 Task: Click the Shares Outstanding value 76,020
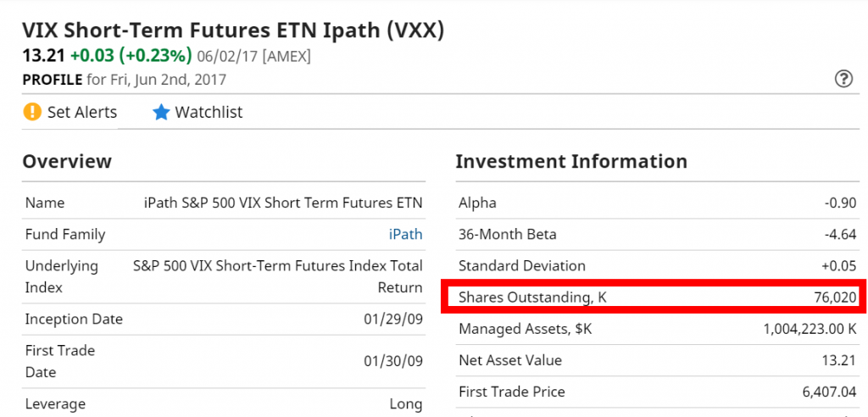pyautogui.click(x=835, y=297)
